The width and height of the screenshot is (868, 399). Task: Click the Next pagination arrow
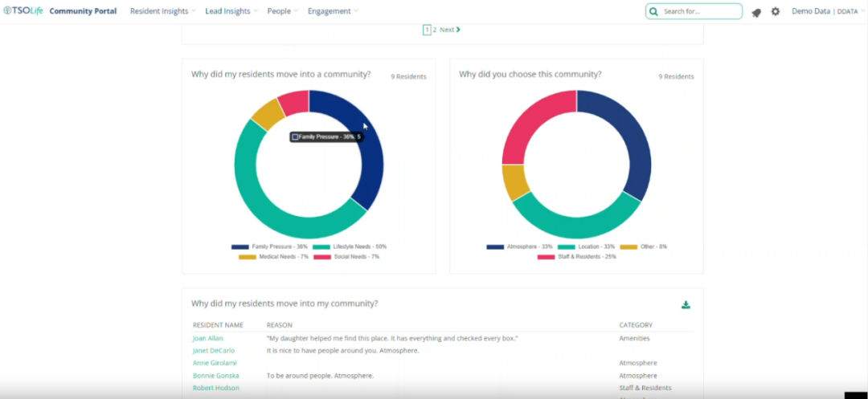coord(450,30)
